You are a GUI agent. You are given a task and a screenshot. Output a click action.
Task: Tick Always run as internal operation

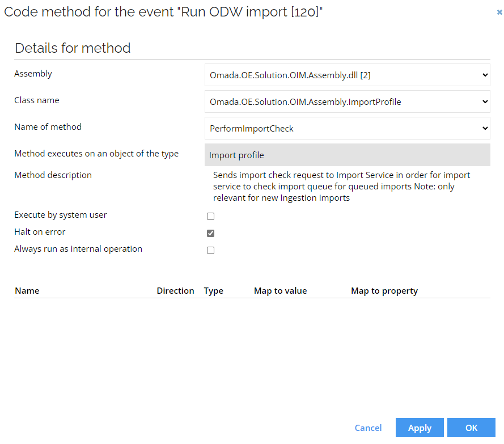point(210,250)
